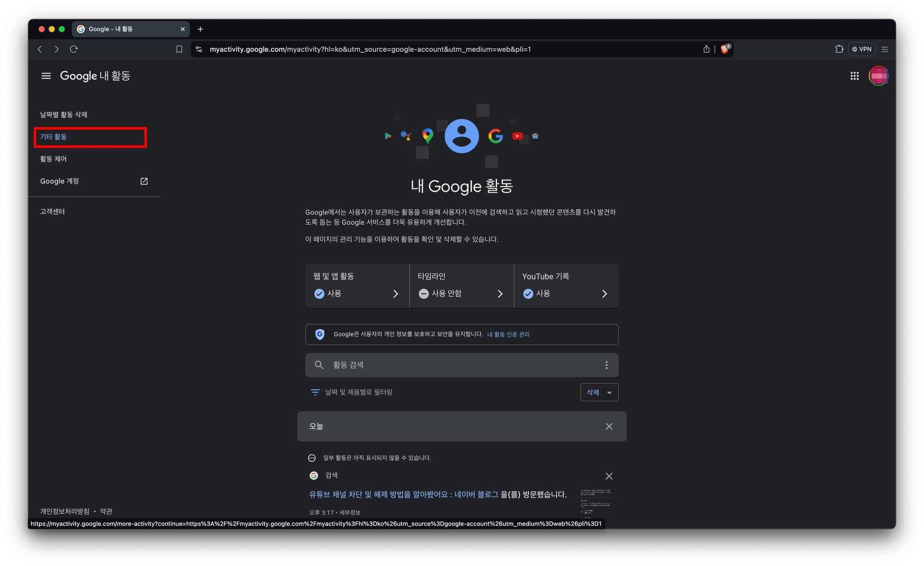This screenshot has width=924, height=566.
Task: Expand 타임라인 chevron
Action: point(499,293)
